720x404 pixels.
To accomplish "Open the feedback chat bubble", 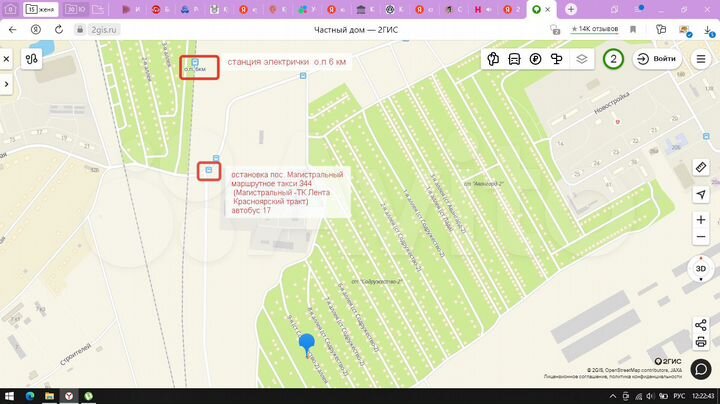I will (701, 368).
